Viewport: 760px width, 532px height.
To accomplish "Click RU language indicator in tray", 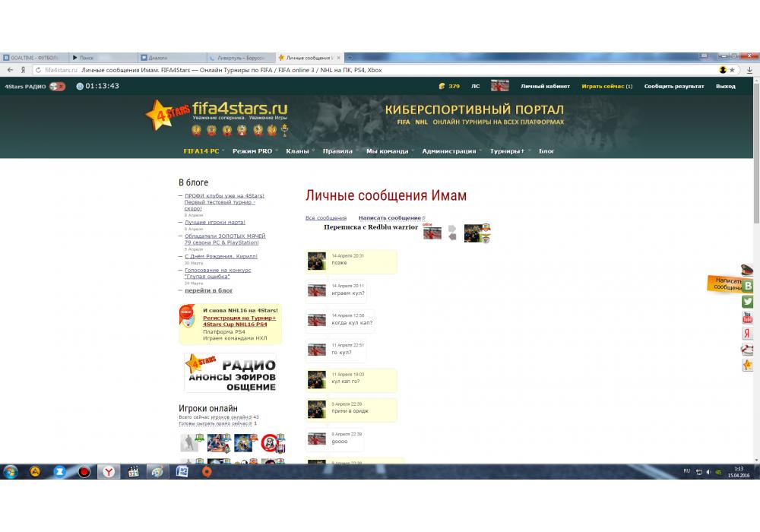I will pos(687,471).
